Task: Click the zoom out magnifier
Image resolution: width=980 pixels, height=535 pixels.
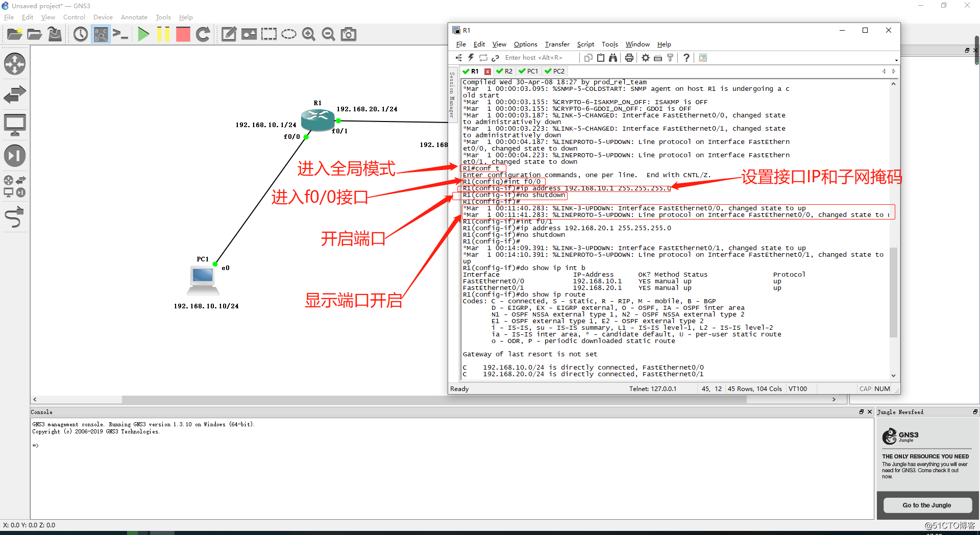Action: pyautogui.click(x=329, y=34)
